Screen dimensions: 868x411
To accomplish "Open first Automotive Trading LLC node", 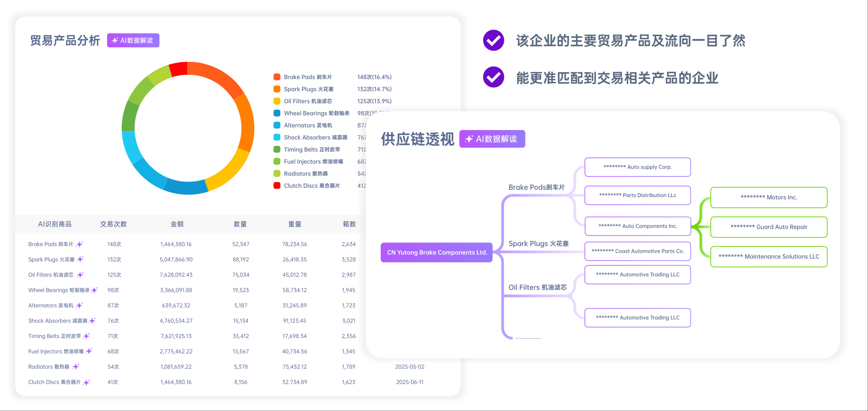I will 638,275.
